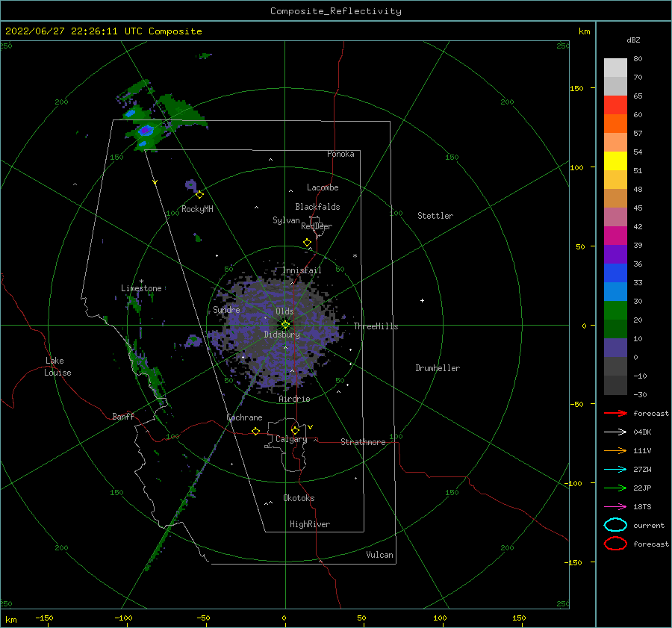
Task: Click the yellow diamond marker below Cochrane
Action: pos(255,431)
